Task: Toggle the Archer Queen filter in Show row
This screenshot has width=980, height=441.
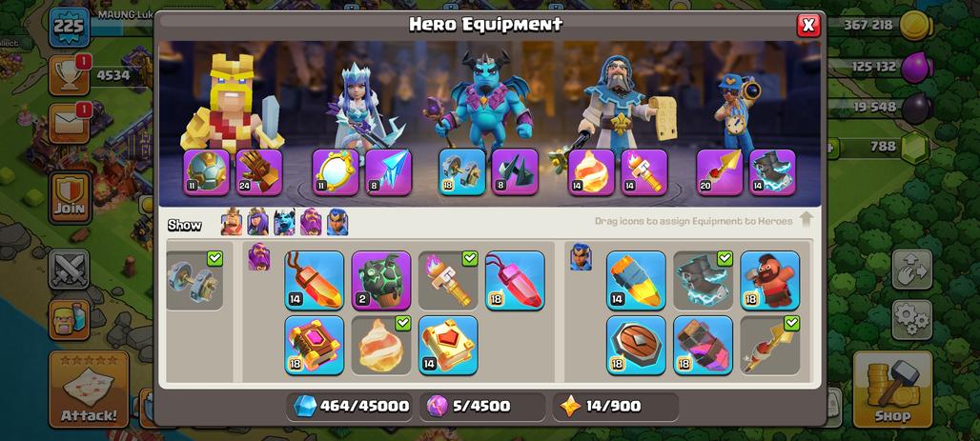Action: pos(257,222)
